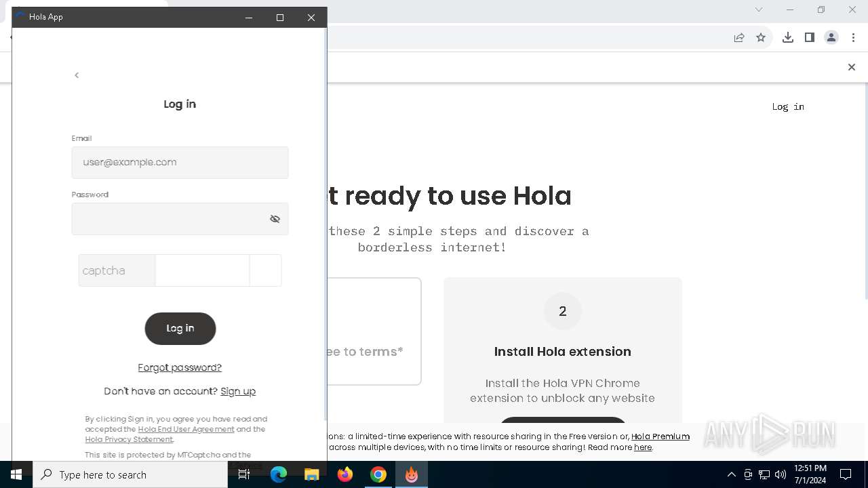This screenshot has width=868, height=488.
Task: Open Task View in taskbar
Action: tap(244, 474)
